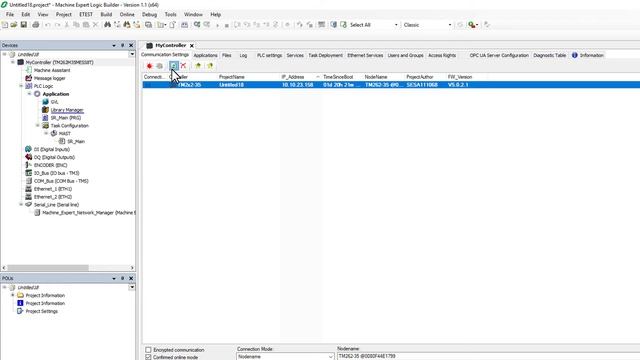Pin the Devices panel
This screenshot has height=360, width=640.
click(122, 45)
